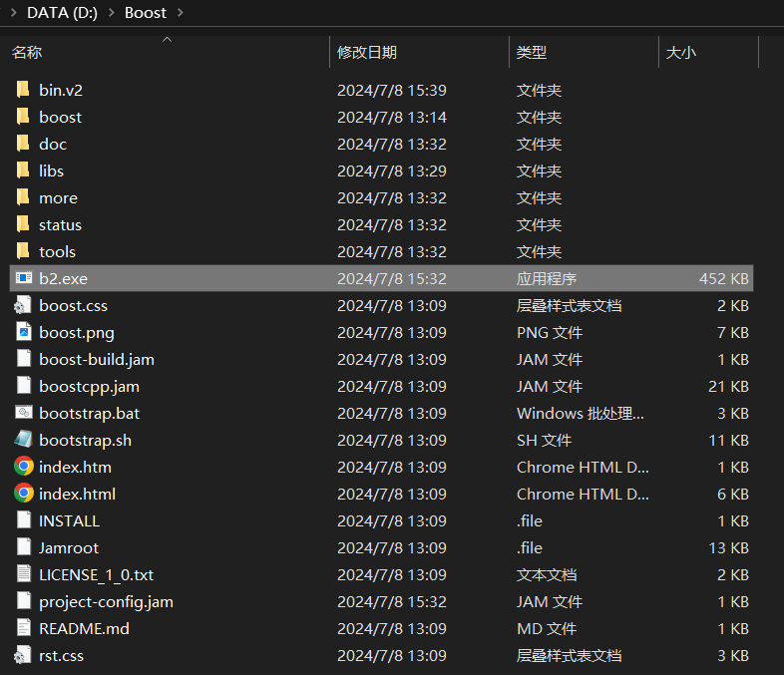Click the PNG 文件 type cell
Viewport: 784px width, 675px height.
click(549, 333)
